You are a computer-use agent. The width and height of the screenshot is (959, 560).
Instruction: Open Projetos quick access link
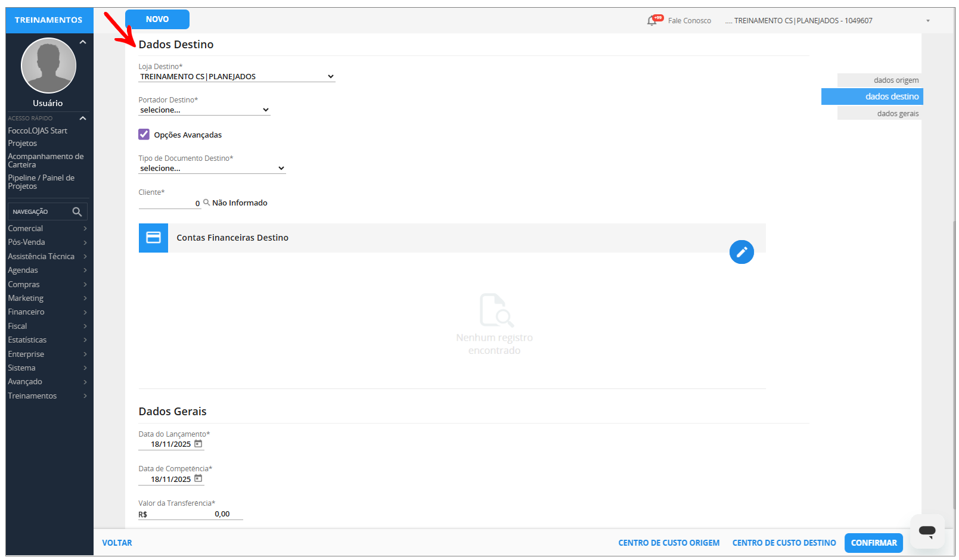pos(23,144)
